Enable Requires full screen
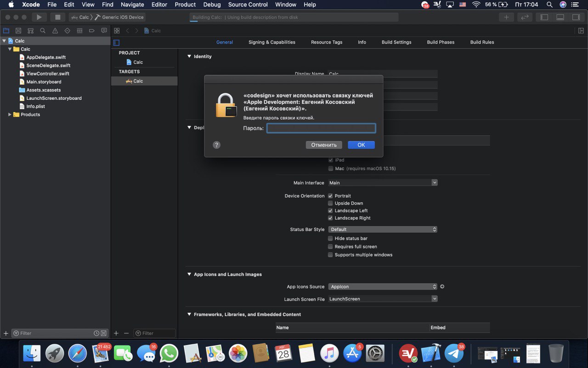Viewport: 588px width, 368px height. pyautogui.click(x=330, y=247)
